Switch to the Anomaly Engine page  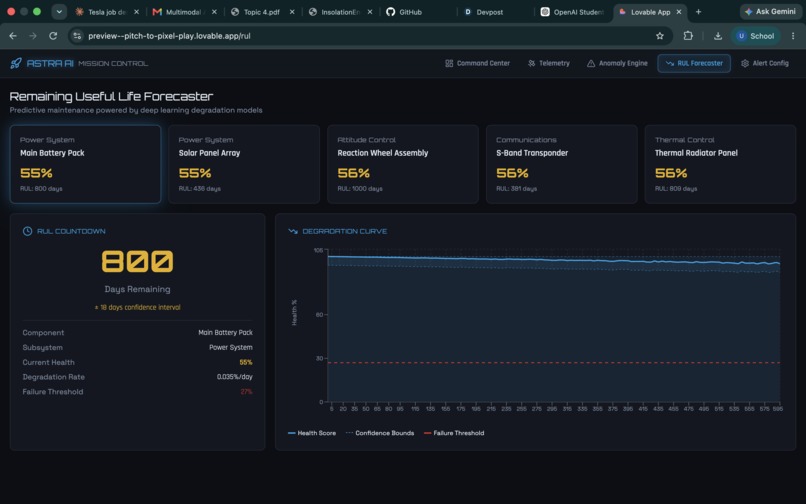tap(617, 63)
